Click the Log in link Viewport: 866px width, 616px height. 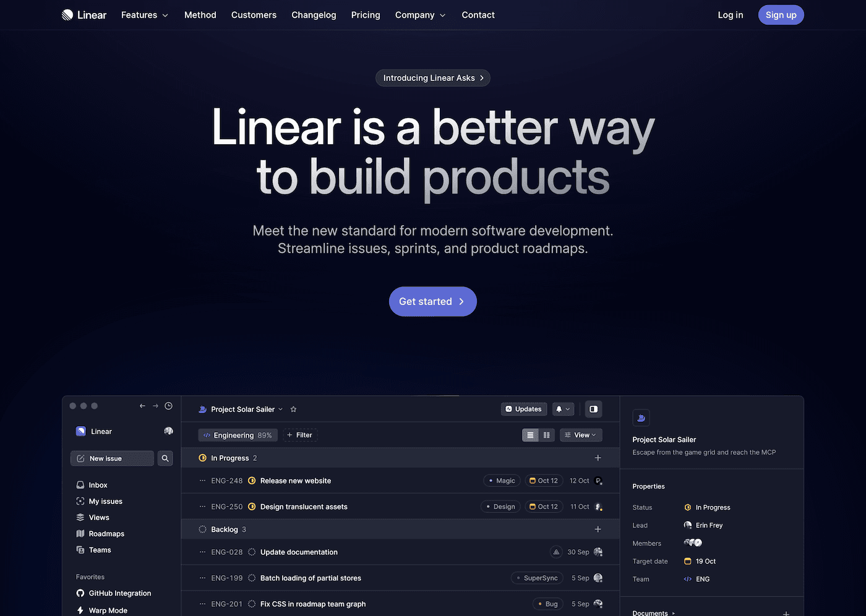pos(731,15)
